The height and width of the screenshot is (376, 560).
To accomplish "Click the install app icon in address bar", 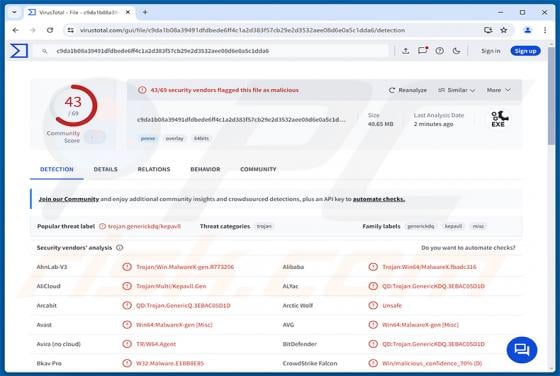I will tap(488, 30).
